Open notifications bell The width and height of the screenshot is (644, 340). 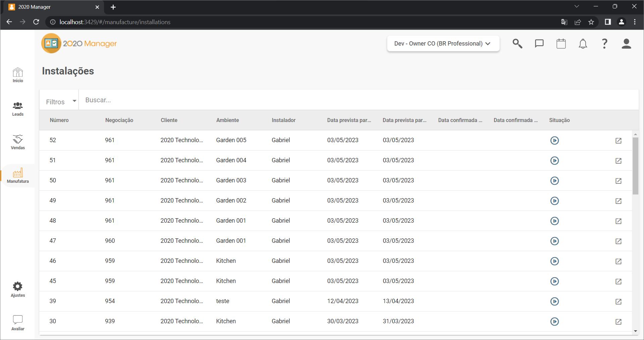[583, 44]
